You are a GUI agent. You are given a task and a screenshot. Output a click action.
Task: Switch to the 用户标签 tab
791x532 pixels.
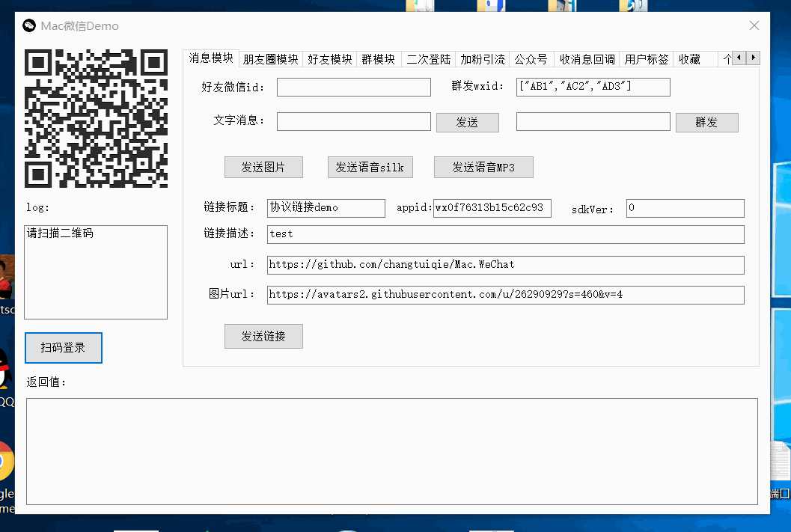647,60
